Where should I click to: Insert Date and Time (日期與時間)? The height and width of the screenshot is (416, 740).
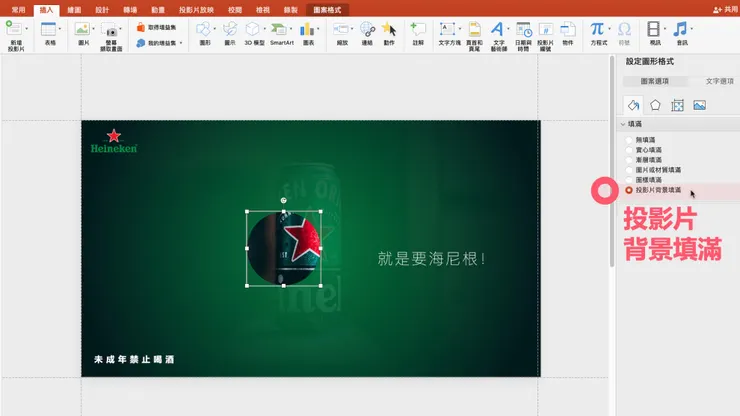[523, 36]
